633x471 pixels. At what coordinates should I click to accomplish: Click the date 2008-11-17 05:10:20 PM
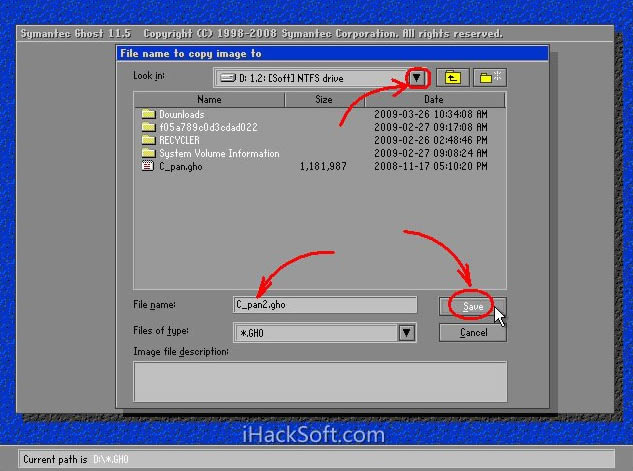[x=431, y=166]
